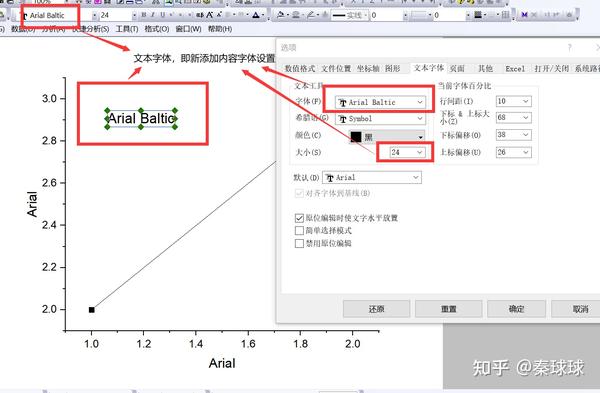Click the blue M icon in toolbar
The height and width of the screenshot is (393, 600).
click(525, 15)
